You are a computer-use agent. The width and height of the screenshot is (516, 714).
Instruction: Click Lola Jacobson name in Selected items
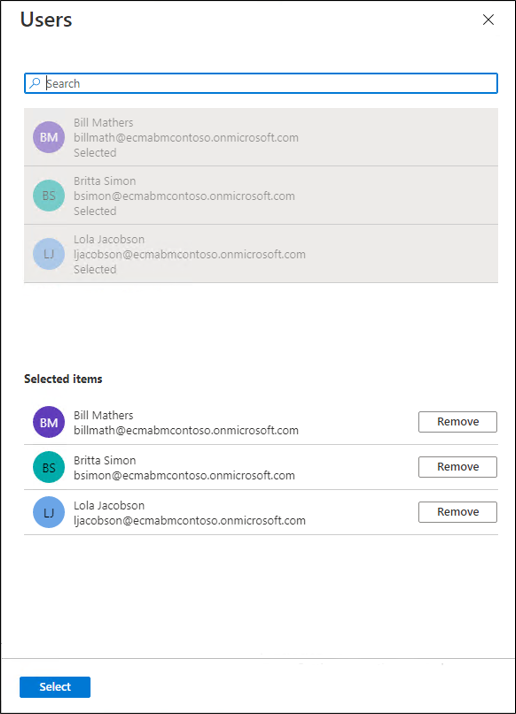109,505
